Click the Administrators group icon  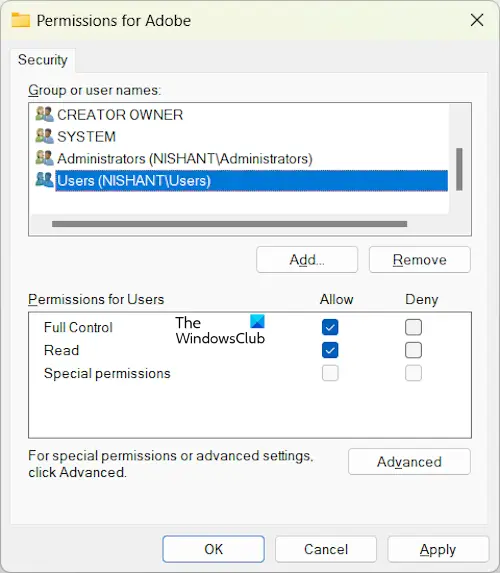45,158
